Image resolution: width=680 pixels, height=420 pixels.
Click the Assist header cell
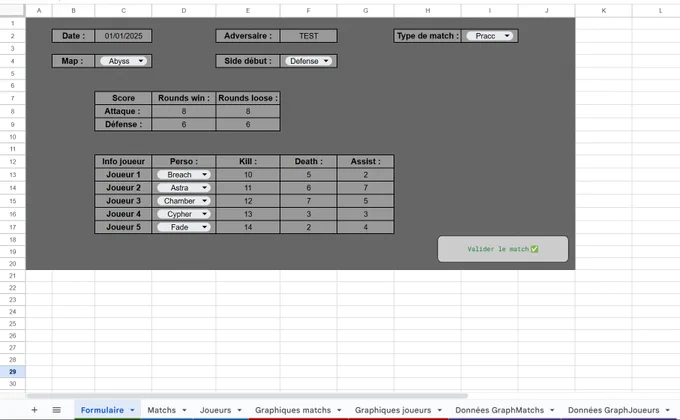366,161
